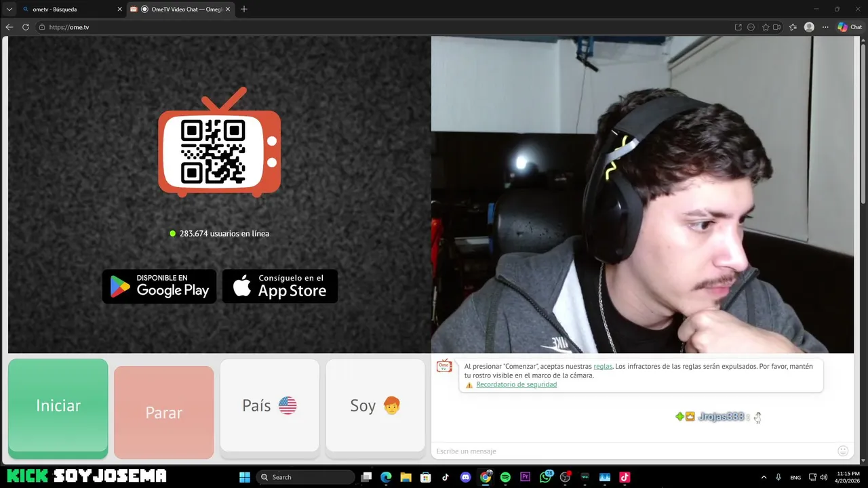Open the favorites list

[x=793, y=27]
